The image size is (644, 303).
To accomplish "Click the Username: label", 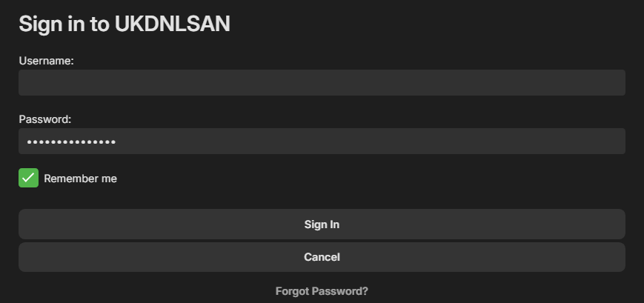I will click(46, 61).
